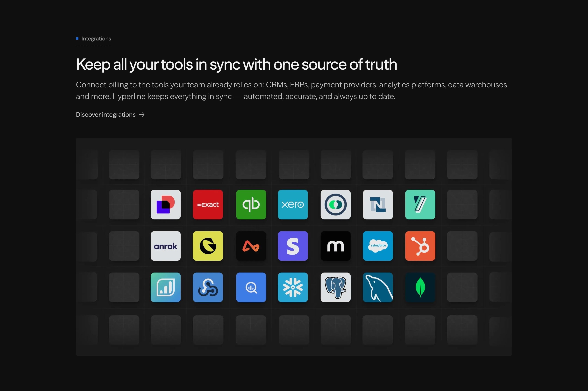The width and height of the screenshot is (588, 391).
Task: Click the Xero integration tile
Action: pos(293,204)
